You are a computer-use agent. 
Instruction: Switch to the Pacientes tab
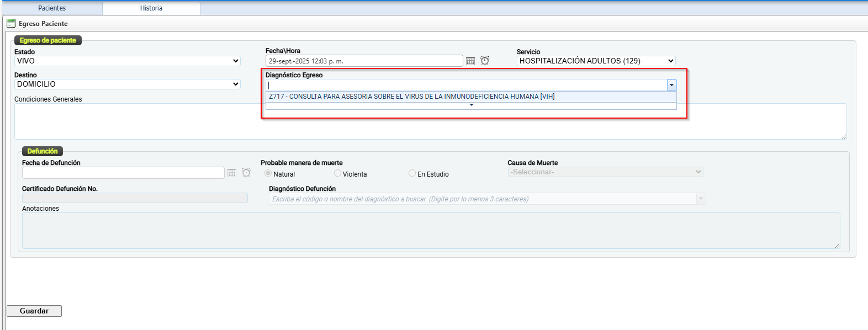coord(52,8)
